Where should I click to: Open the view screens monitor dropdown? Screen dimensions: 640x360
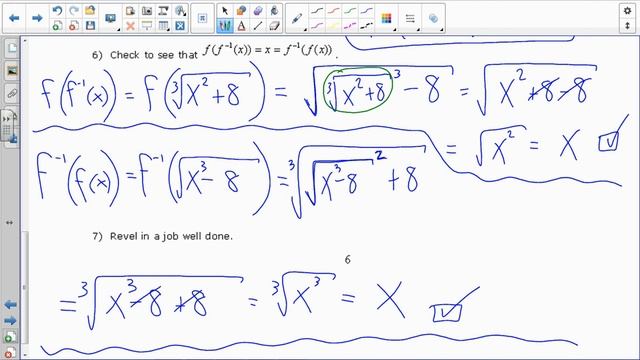111,18
